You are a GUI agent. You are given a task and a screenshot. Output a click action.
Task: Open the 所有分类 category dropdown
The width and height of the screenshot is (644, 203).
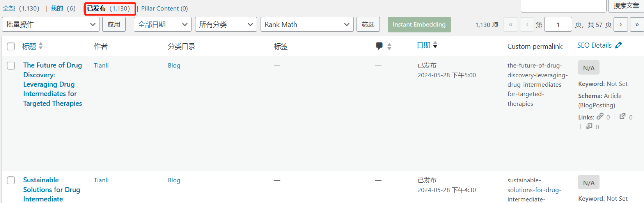(226, 25)
